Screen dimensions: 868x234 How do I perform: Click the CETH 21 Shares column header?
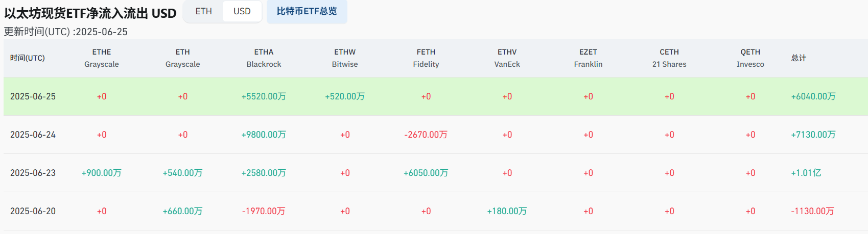(x=669, y=58)
